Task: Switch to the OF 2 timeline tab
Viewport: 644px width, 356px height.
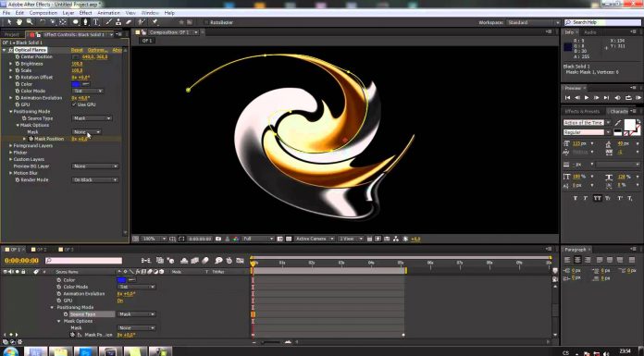Action: click(42, 250)
